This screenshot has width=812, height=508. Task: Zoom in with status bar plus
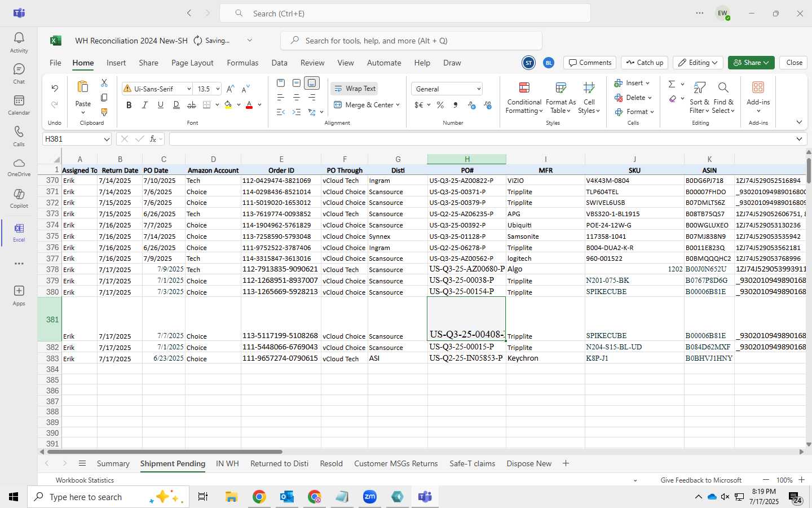coord(801,480)
